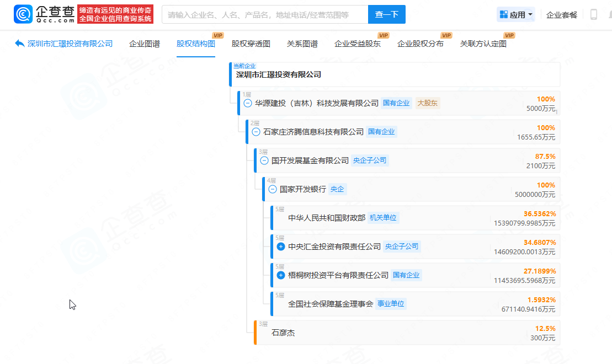The image size is (612, 364).
Task: Click the 应用 grid icon
Action: (x=504, y=14)
